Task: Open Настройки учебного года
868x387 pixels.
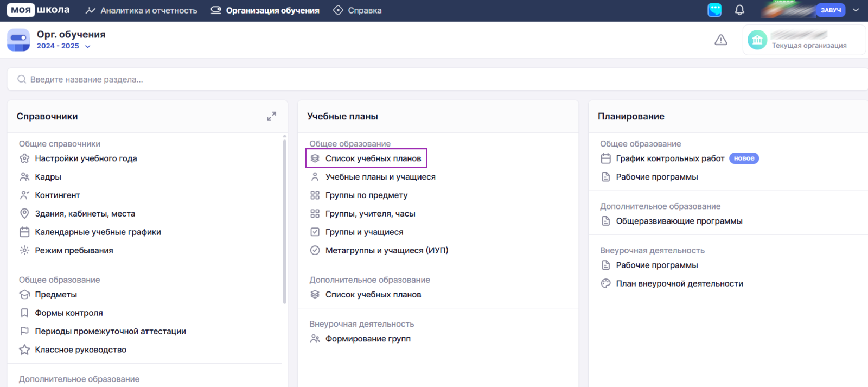Action: coord(86,158)
